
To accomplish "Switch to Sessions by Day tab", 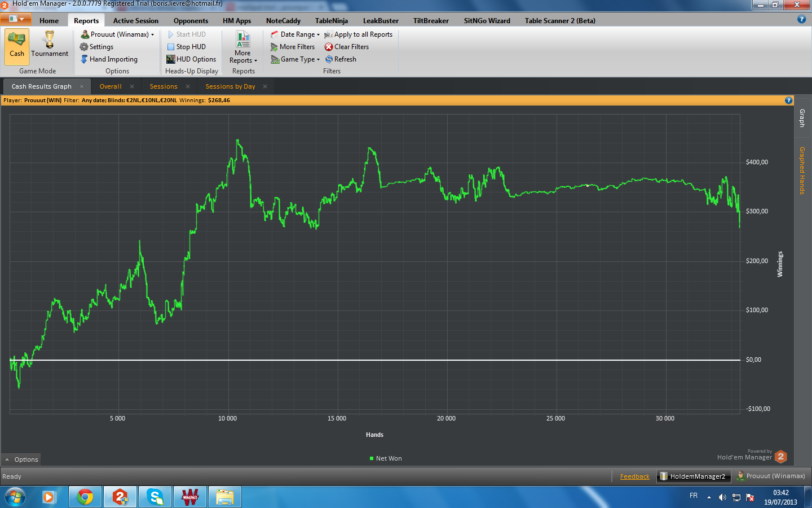I will tap(230, 86).
